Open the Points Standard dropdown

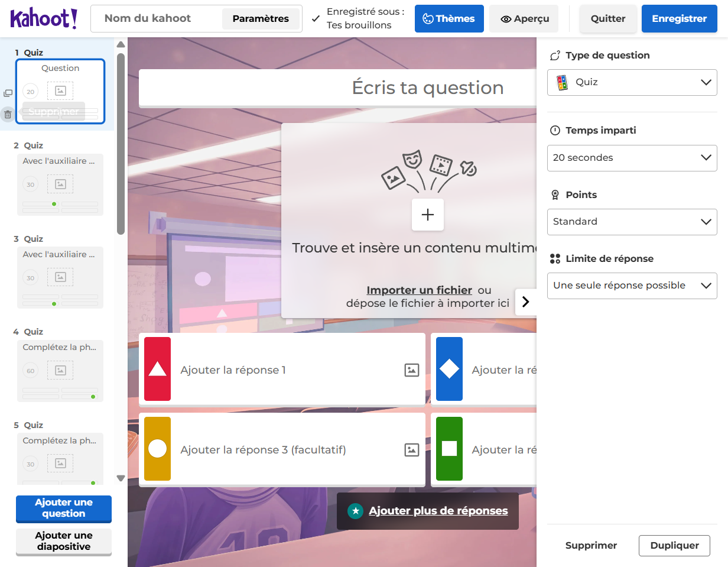pos(632,222)
